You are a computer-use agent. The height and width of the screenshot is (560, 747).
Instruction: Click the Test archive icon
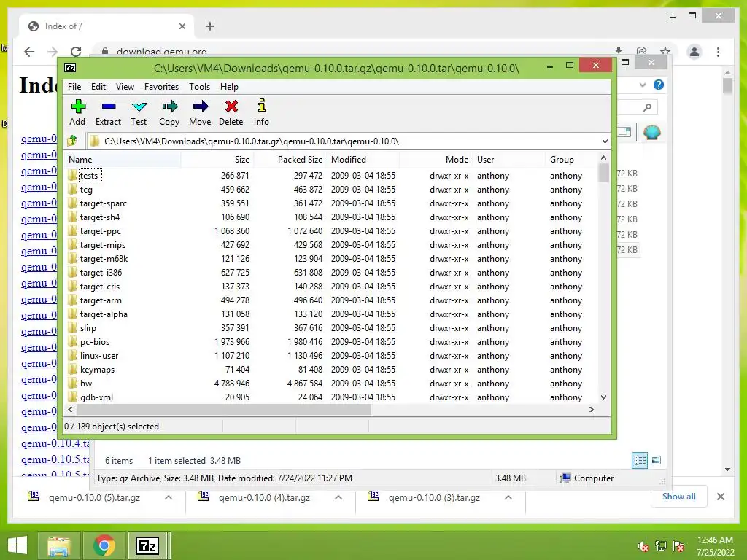139,106
